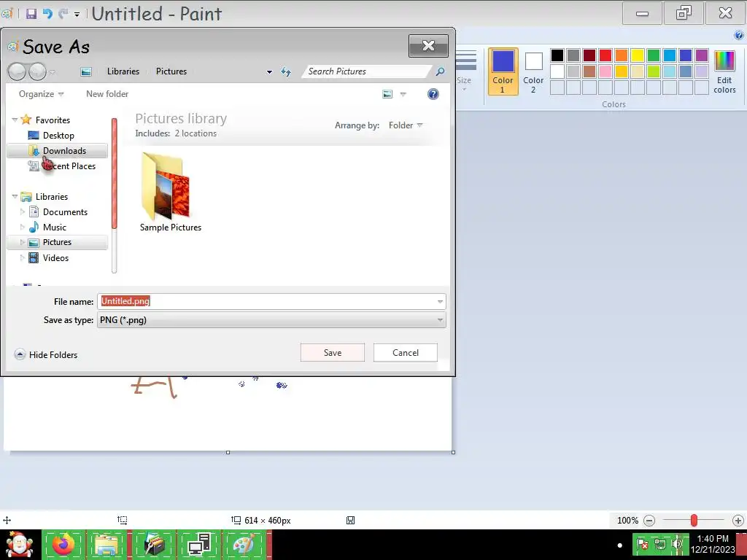This screenshot has width=747, height=560.
Task: Click Hide Folders toggle
Action: [x=46, y=355]
